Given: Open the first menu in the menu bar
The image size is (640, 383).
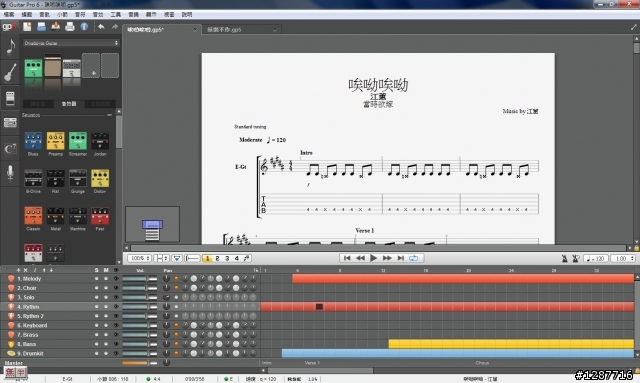Looking at the screenshot, I should coord(9,14).
